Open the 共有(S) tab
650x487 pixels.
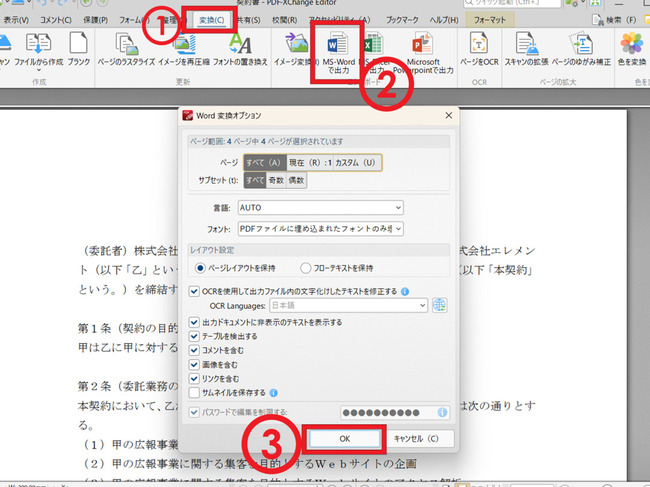pyautogui.click(x=249, y=20)
